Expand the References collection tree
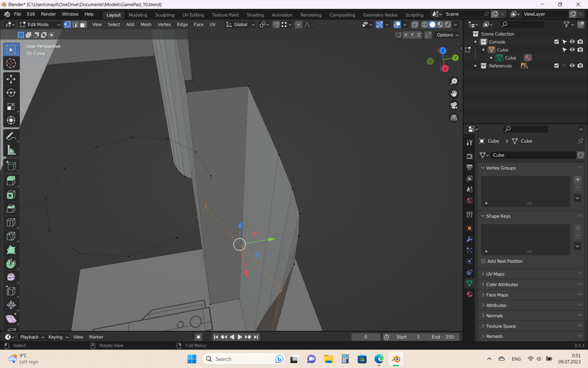The height and width of the screenshot is (368, 588). (475, 66)
